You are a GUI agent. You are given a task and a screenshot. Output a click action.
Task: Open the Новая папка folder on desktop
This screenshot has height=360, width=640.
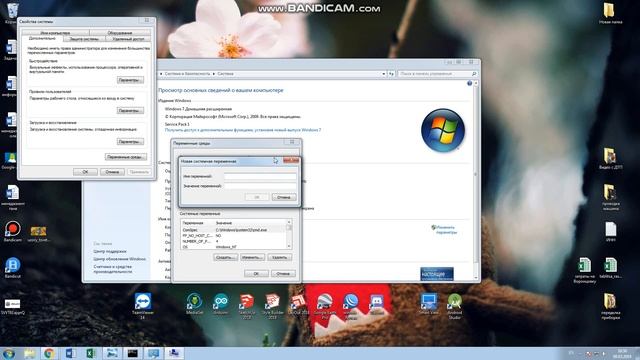610,13
